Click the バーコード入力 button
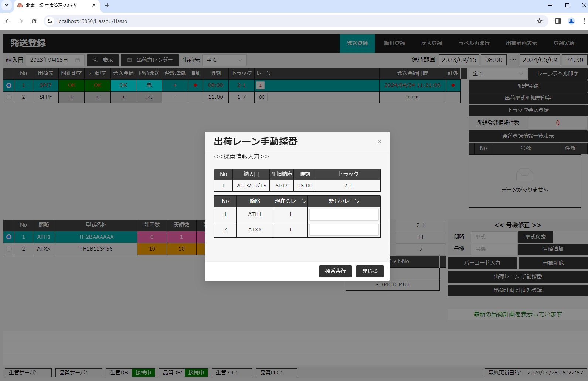Viewport: 588px width, 381px height. pos(482,263)
